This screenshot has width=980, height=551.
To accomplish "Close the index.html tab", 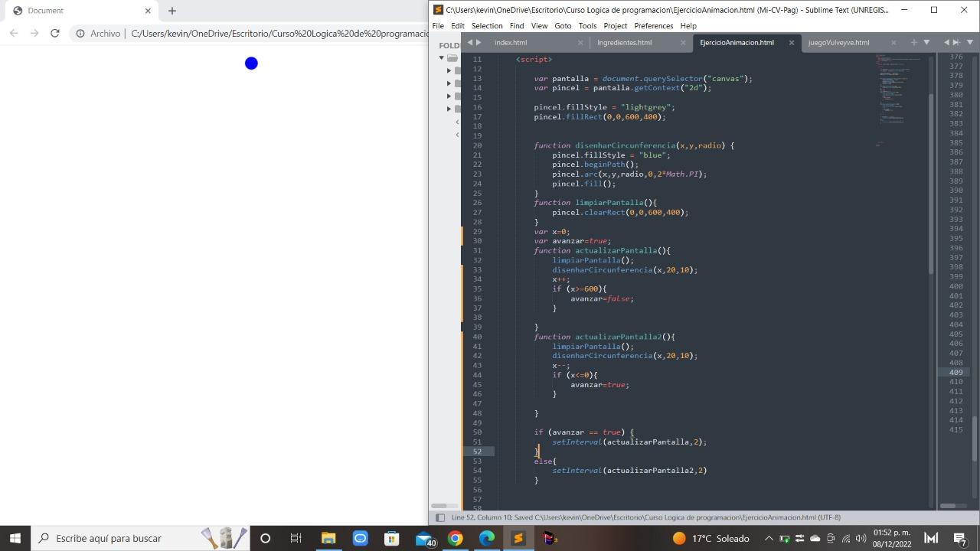I will coord(580,43).
